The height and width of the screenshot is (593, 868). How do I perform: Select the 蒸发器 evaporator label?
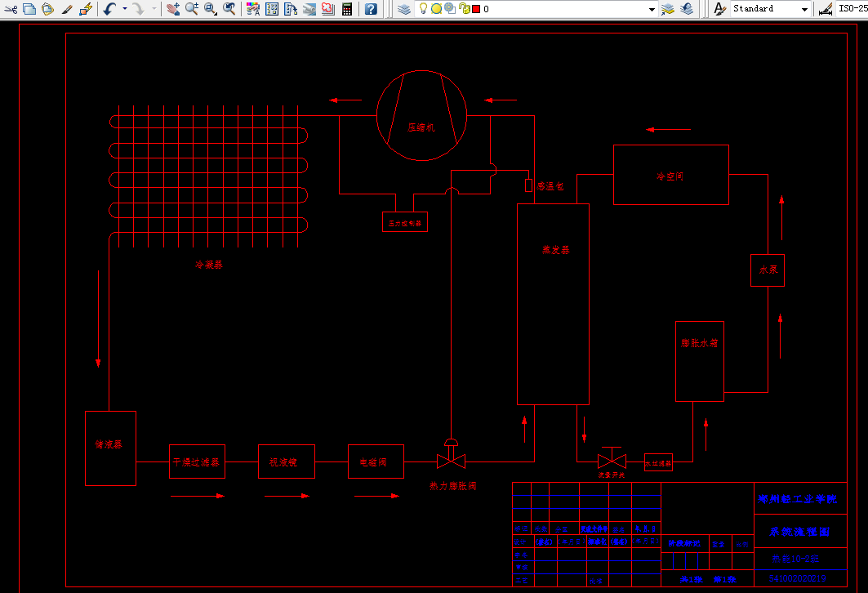click(556, 250)
